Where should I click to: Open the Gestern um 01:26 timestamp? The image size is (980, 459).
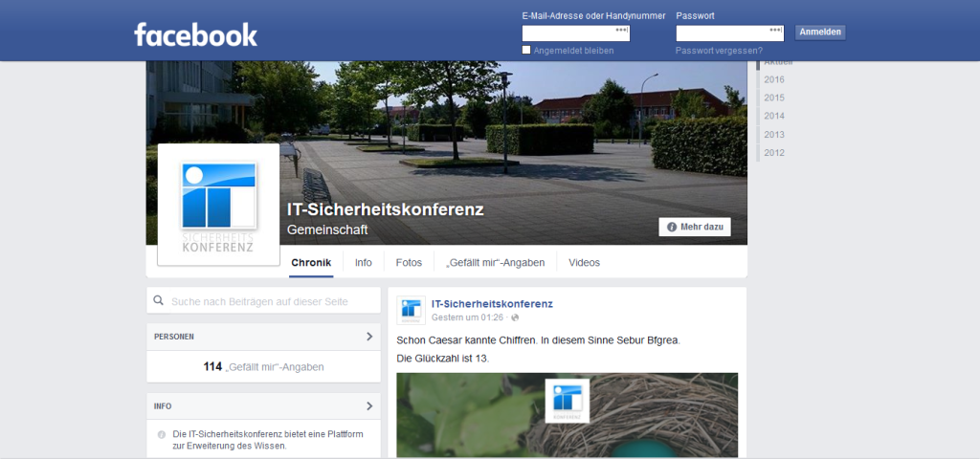click(x=467, y=317)
